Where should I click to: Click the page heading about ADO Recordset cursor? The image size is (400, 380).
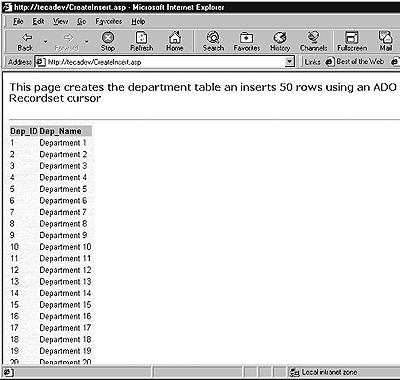pyautogui.click(x=203, y=93)
